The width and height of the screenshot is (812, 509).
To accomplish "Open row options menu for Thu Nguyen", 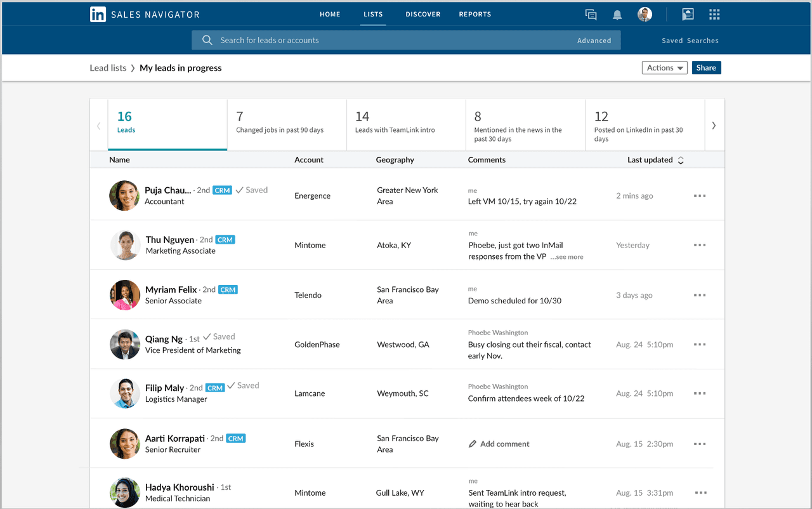I will [700, 245].
